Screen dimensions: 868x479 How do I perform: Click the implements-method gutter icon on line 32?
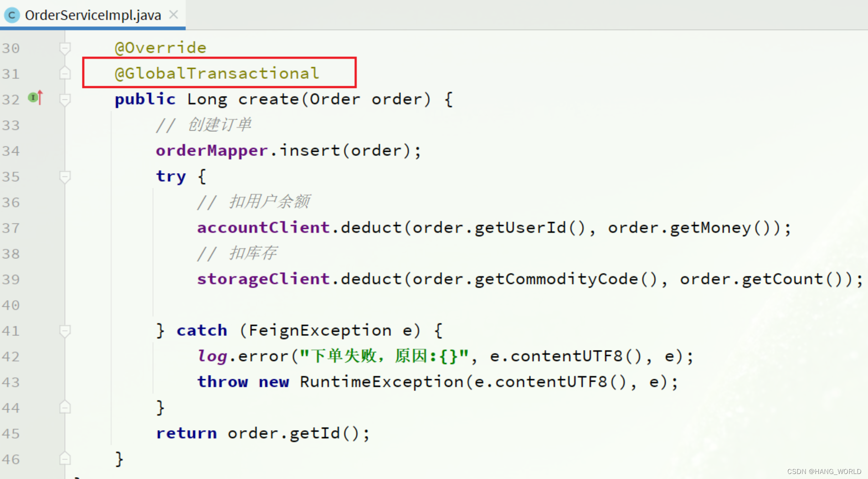[x=35, y=98]
